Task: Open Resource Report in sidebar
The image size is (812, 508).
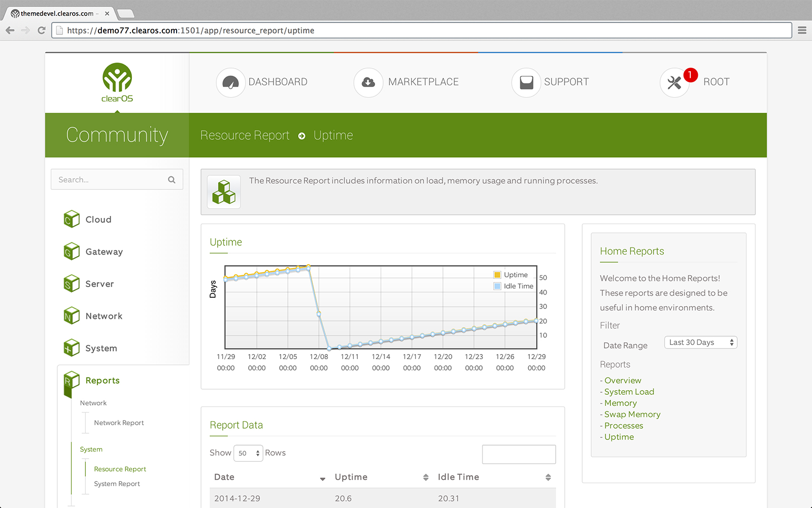Action: tap(120, 469)
